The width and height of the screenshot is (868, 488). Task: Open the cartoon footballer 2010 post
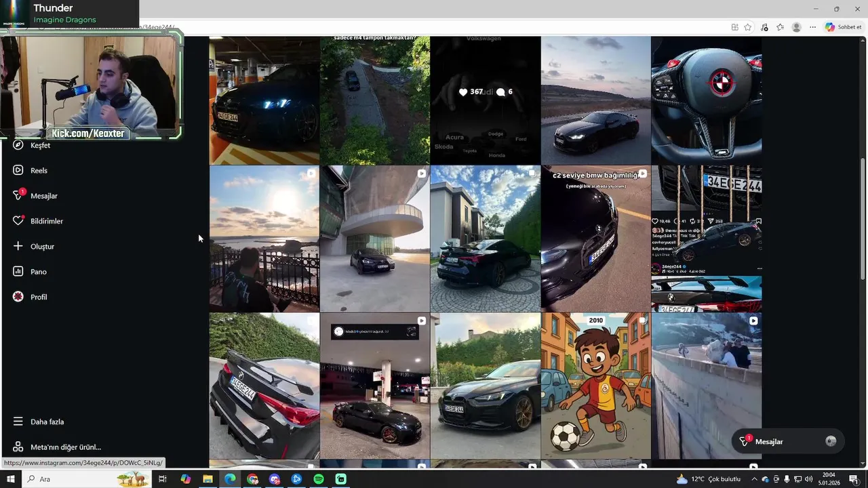click(x=595, y=386)
